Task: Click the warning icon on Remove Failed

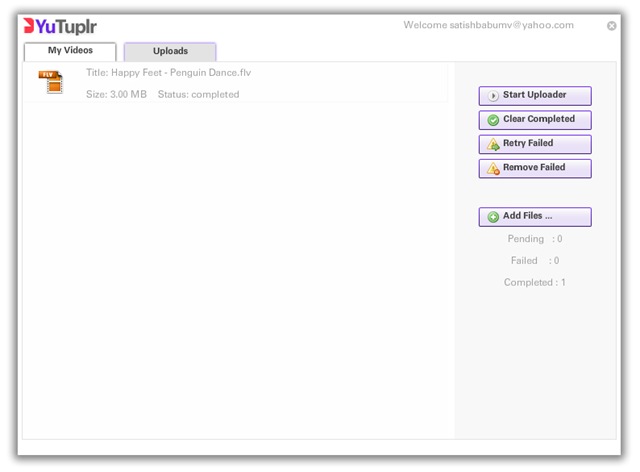Action: (493, 169)
